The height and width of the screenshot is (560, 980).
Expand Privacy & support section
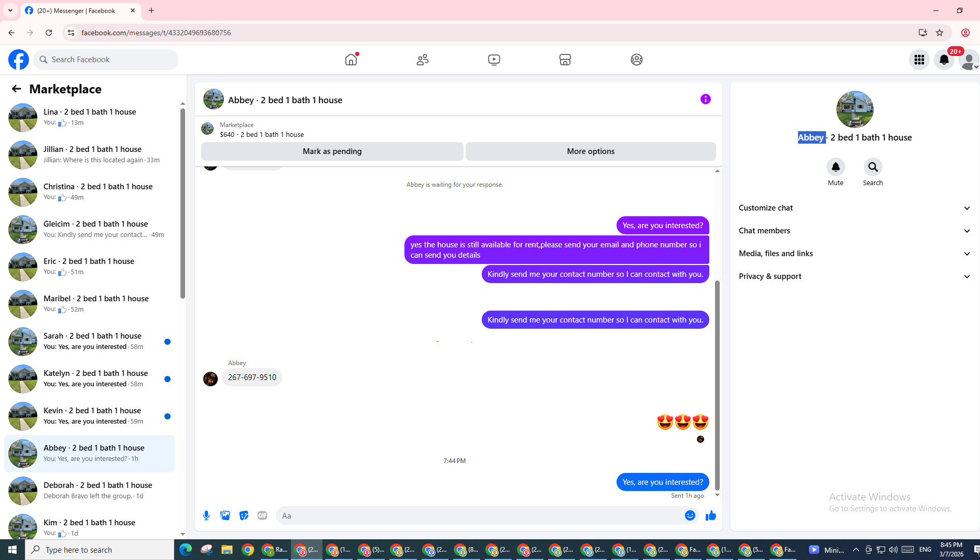pos(855,276)
